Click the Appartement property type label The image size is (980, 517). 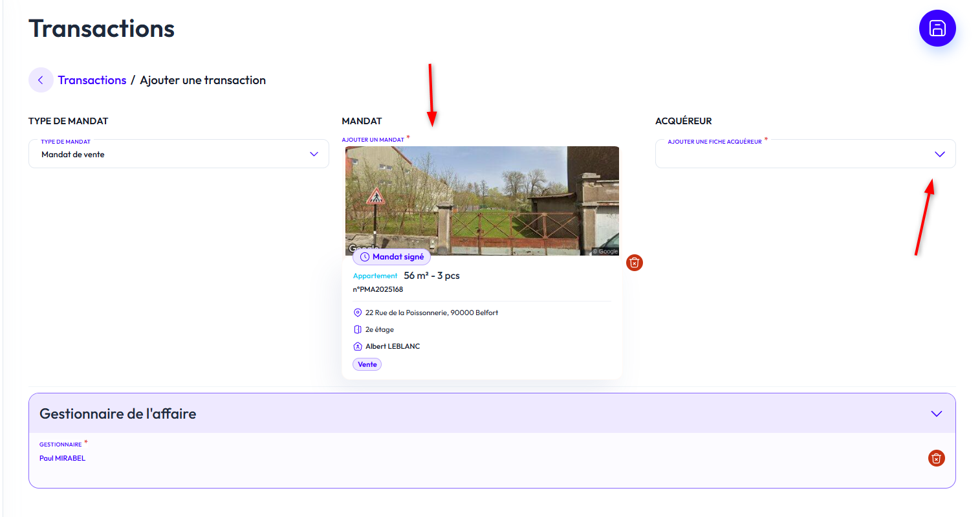(375, 276)
